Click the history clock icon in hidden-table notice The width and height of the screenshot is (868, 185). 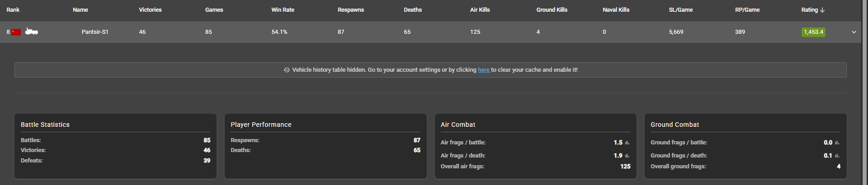[x=286, y=70]
